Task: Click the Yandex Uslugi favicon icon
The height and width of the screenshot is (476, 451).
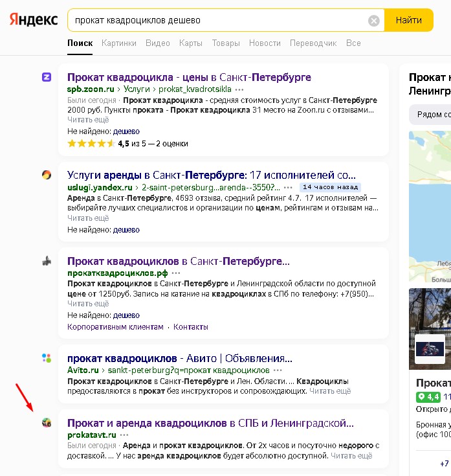Action: pos(47,175)
